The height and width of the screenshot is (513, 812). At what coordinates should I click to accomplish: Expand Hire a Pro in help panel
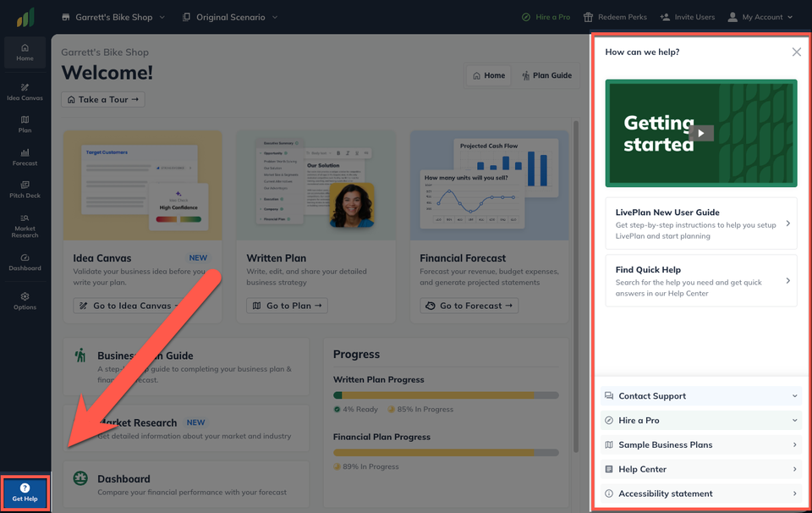click(x=701, y=420)
